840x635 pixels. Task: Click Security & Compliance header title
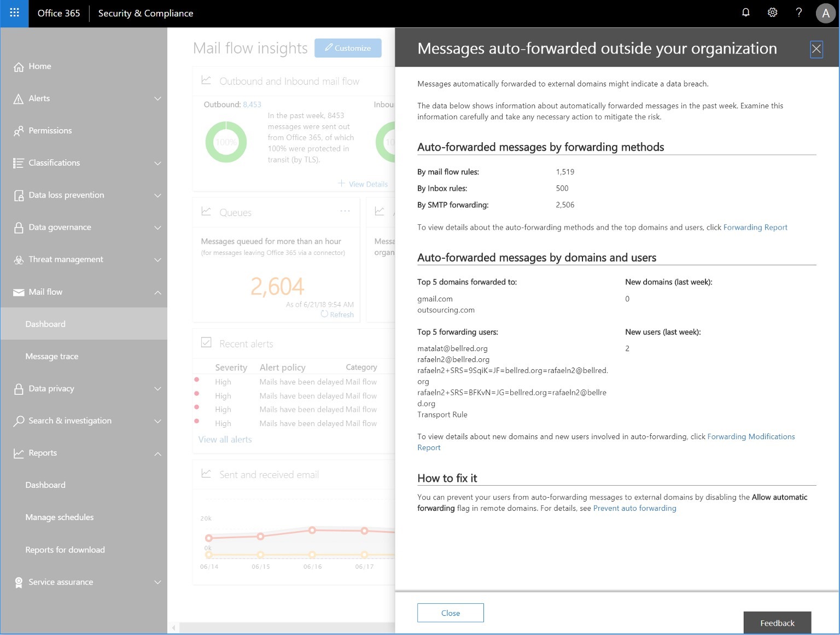point(145,13)
